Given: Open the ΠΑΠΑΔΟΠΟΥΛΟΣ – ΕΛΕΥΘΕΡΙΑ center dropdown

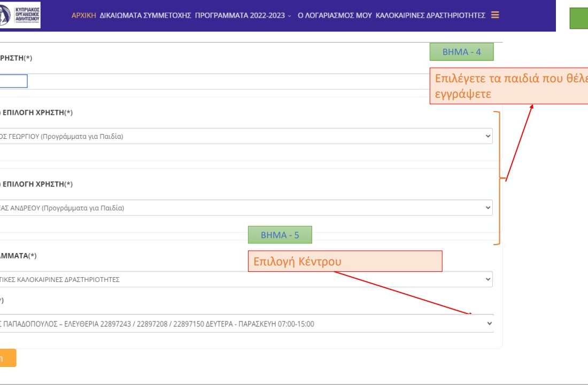Looking at the screenshot, I should [246, 324].
